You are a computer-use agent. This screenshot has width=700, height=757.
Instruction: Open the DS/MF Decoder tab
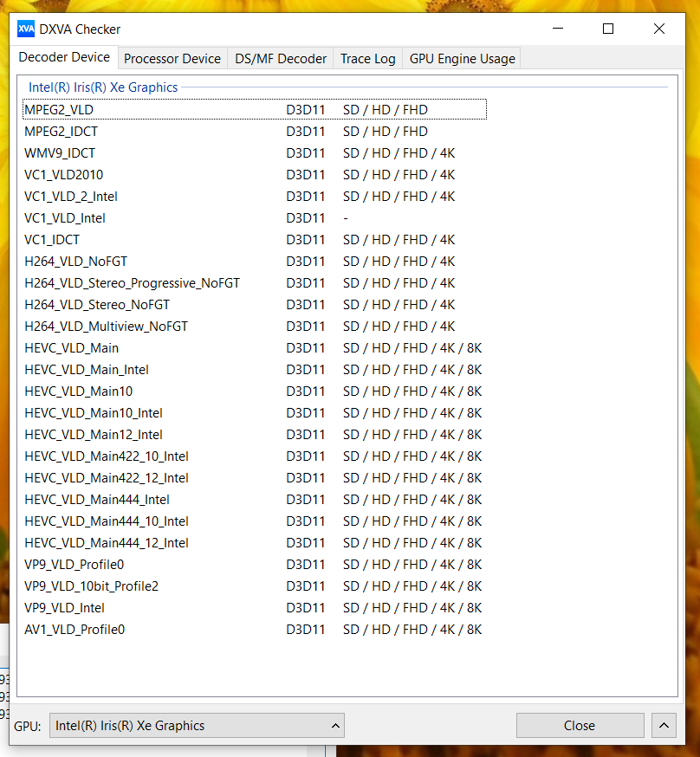click(281, 58)
